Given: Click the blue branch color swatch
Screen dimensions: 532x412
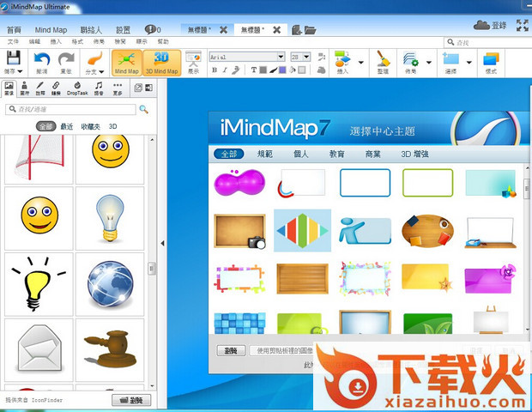Looking at the screenshot, I should click(282, 70).
